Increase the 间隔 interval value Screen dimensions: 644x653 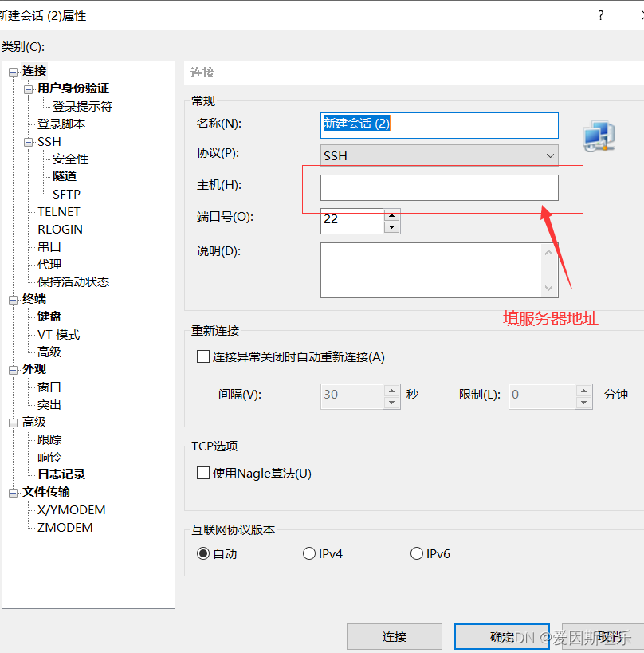[x=391, y=390]
